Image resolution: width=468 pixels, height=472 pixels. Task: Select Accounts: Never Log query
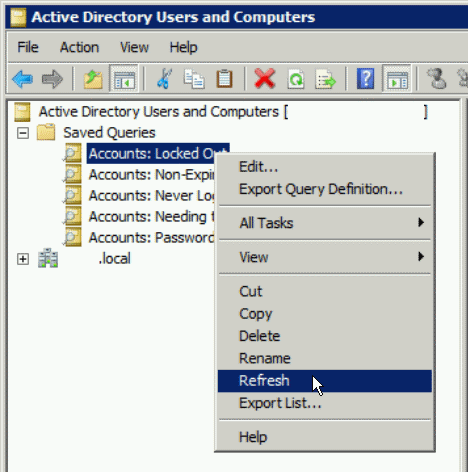151,196
